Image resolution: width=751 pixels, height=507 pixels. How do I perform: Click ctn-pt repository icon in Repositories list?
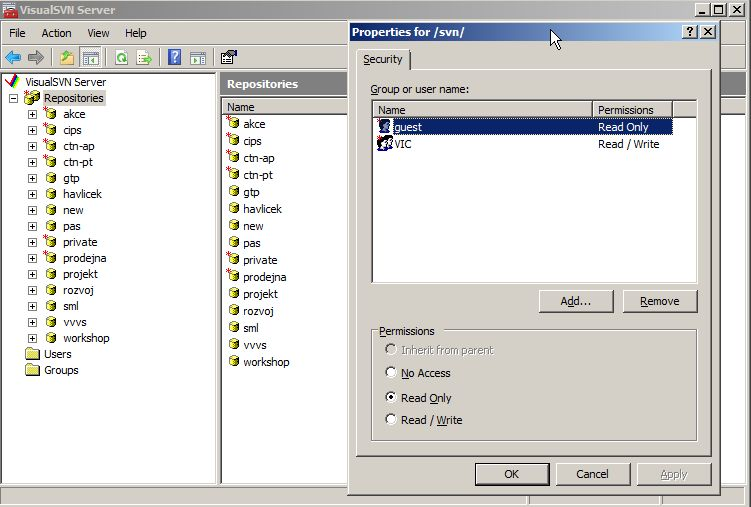tap(233, 173)
